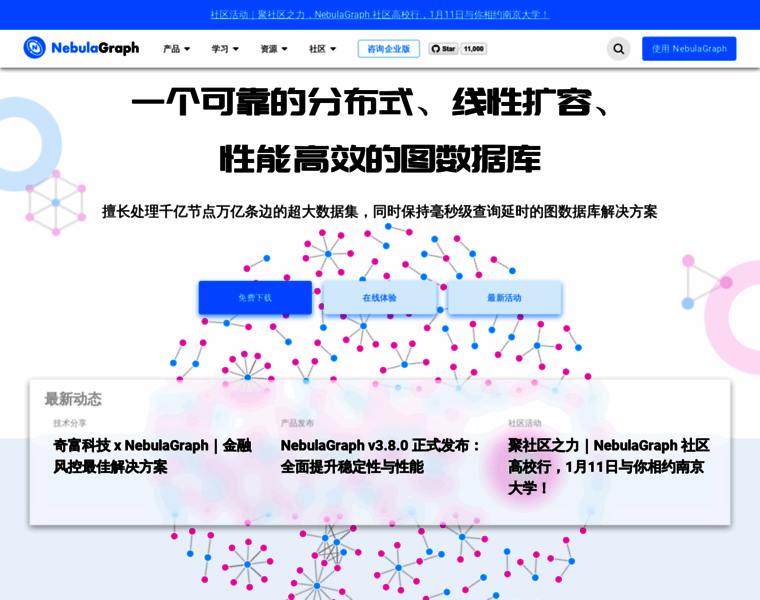Expand the 学习 dropdown menu
This screenshot has height=600, width=760.
pyautogui.click(x=225, y=49)
